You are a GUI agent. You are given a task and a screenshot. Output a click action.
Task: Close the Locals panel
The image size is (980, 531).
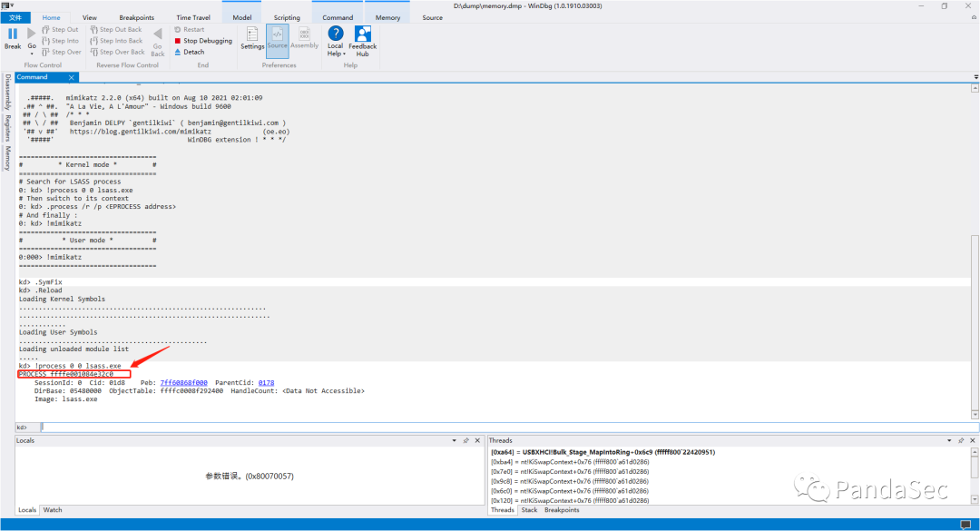pyautogui.click(x=477, y=441)
